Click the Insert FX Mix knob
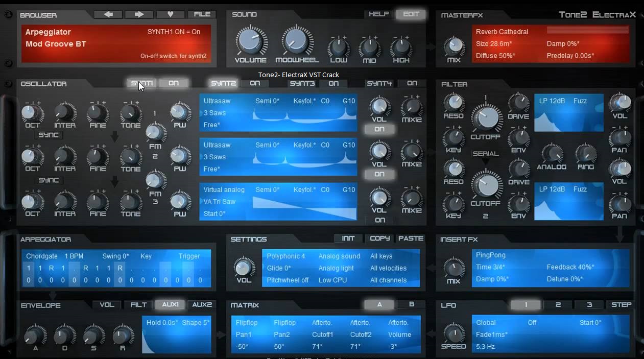This screenshot has width=644, height=359. pyautogui.click(x=454, y=268)
